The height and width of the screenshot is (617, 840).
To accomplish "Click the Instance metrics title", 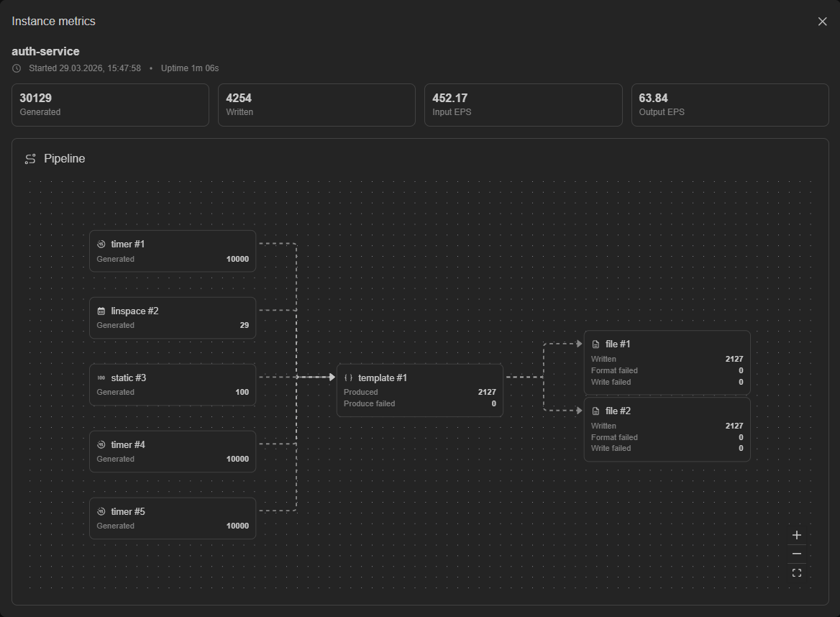I will click(53, 22).
